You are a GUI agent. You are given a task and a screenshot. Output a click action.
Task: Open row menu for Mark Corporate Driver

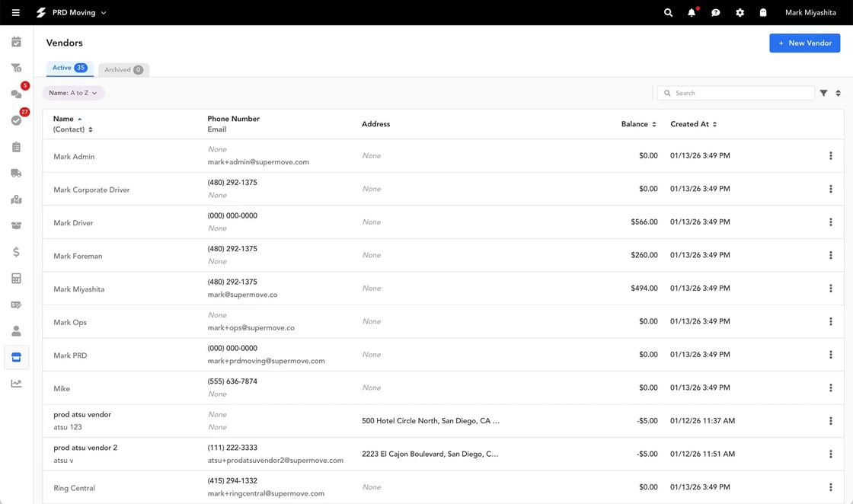coord(831,189)
